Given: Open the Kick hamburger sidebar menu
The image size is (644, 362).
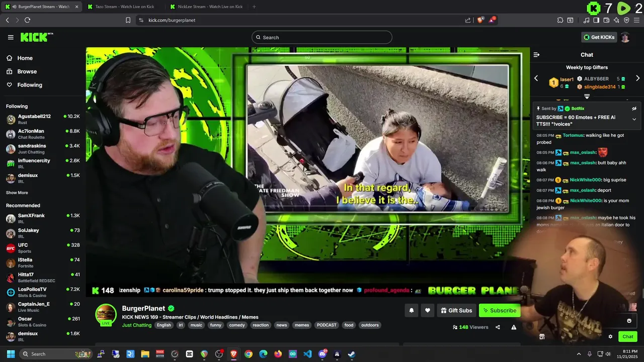Looking at the screenshot, I should coord(11,37).
